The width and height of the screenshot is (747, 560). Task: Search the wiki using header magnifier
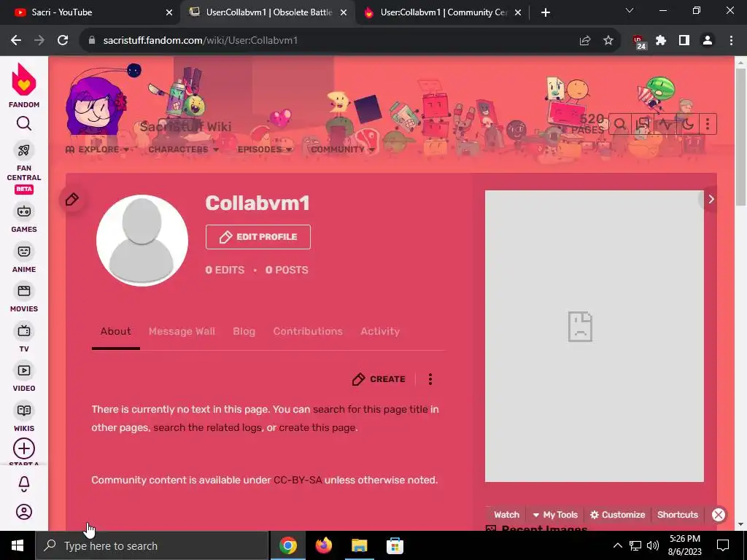point(620,124)
